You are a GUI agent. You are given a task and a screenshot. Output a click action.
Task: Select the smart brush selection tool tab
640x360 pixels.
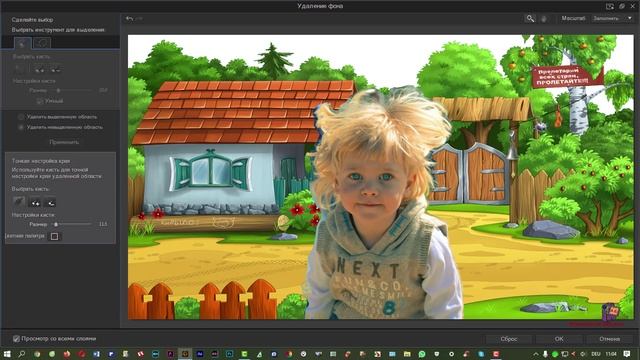[22, 42]
